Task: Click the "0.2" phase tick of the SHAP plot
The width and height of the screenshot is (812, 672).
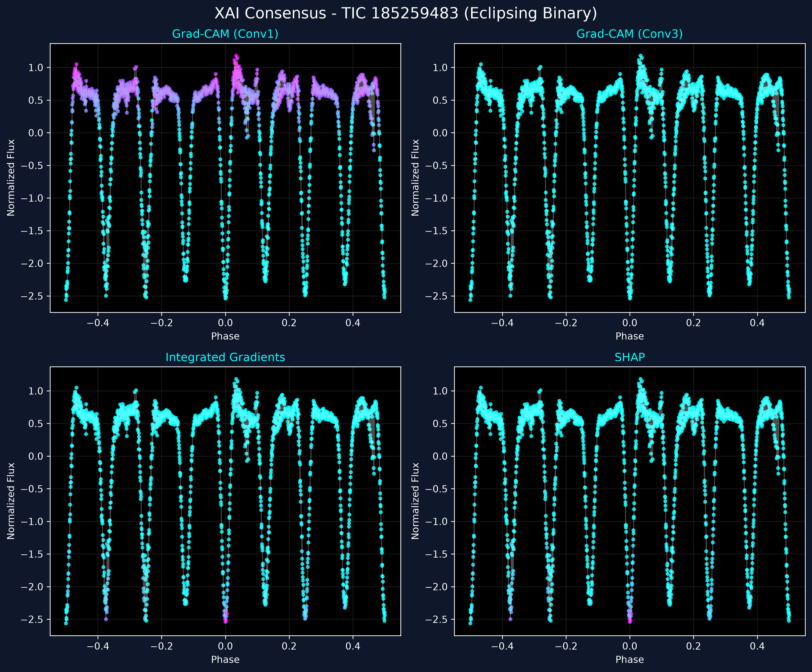Action: click(693, 646)
